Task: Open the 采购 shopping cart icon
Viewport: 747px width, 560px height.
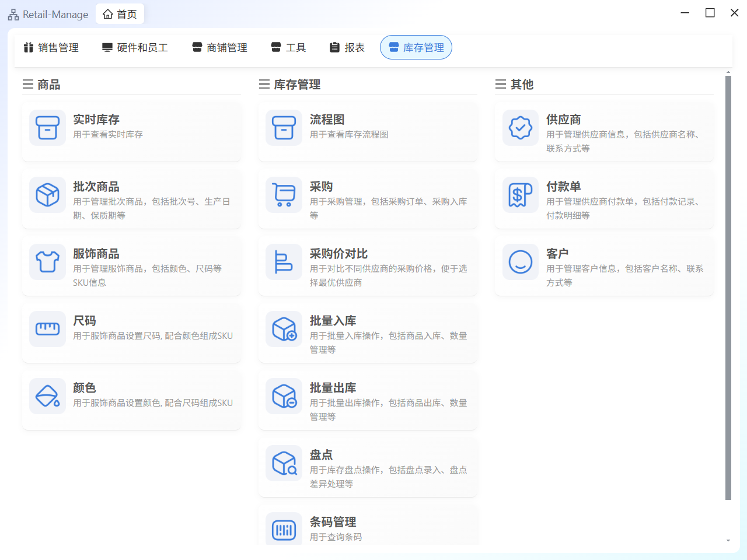Action: [x=284, y=195]
